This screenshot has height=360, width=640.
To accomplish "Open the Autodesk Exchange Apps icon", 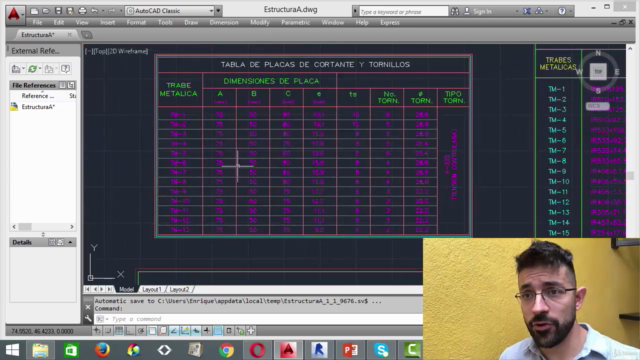I will pyautogui.click(x=527, y=11).
